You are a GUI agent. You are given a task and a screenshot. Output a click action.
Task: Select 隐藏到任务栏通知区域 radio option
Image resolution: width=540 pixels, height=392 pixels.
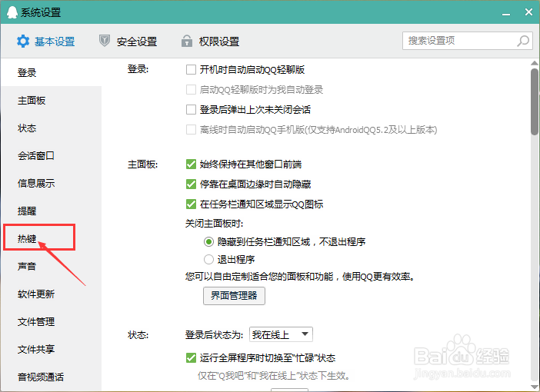pos(208,241)
